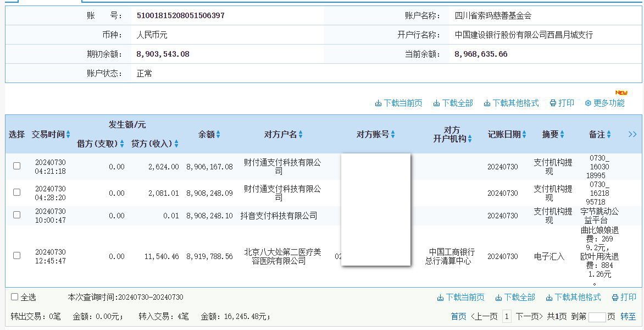Sort 对方开户机构 column arrows
This screenshot has height=330, width=644.
[469, 139]
